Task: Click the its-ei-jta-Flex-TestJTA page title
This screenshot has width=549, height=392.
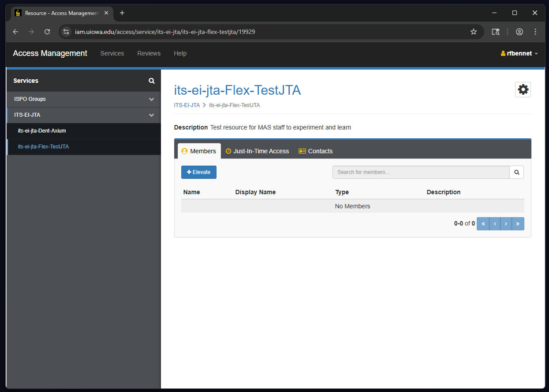Action: click(x=238, y=90)
